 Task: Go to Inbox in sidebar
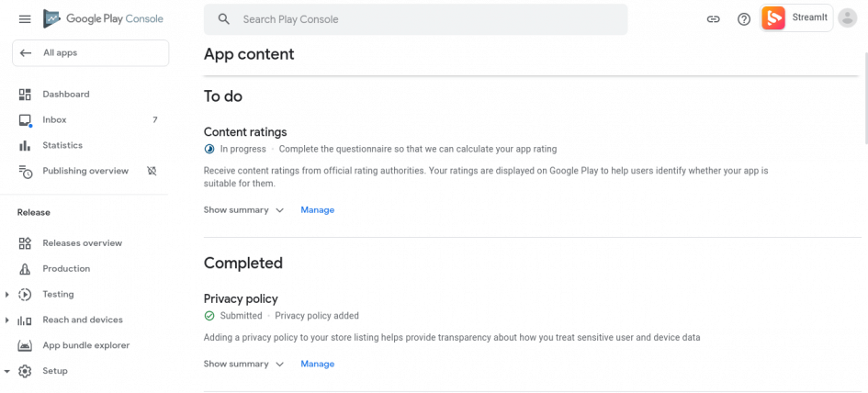[x=54, y=120]
